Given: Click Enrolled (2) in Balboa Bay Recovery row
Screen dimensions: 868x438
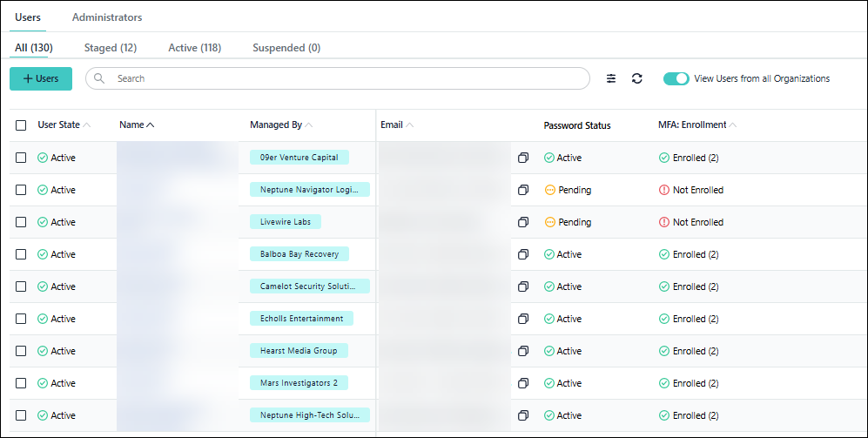Looking at the screenshot, I should tap(696, 254).
